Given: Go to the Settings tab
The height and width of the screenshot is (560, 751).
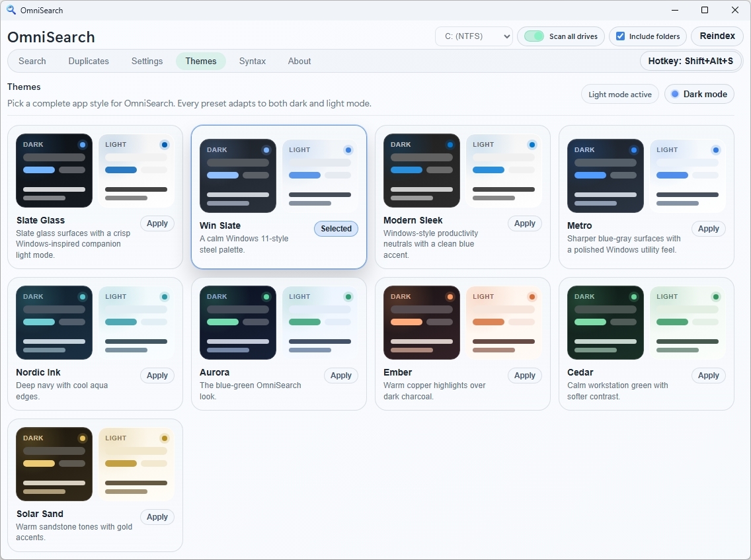Looking at the screenshot, I should click(147, 61).
